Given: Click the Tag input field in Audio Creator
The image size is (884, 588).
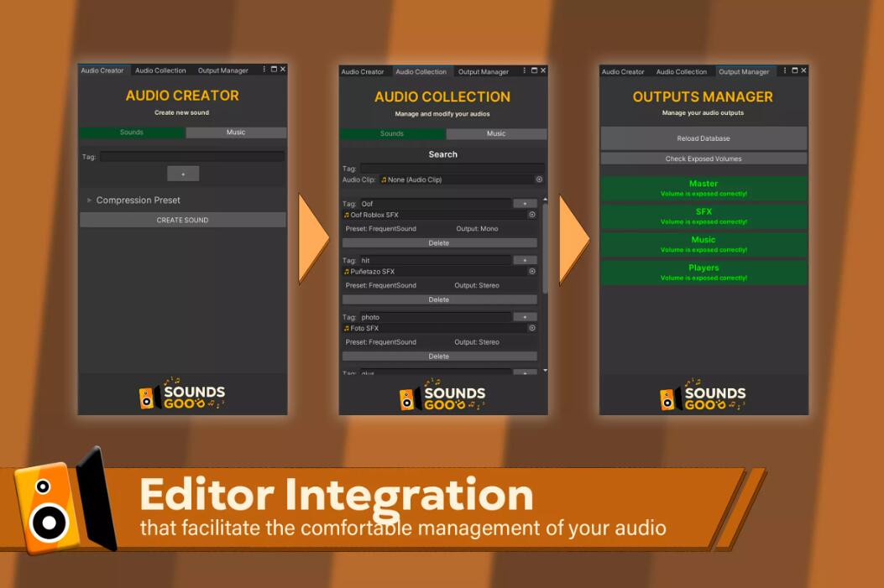Looking at the screenshot, I should coord(191,157).
